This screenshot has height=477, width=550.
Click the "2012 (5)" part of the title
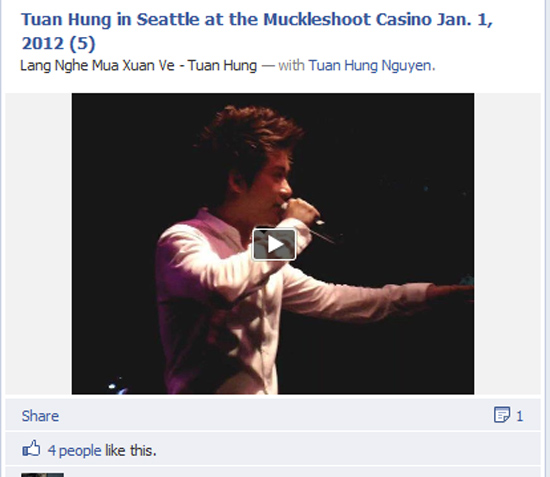point(58,43)
